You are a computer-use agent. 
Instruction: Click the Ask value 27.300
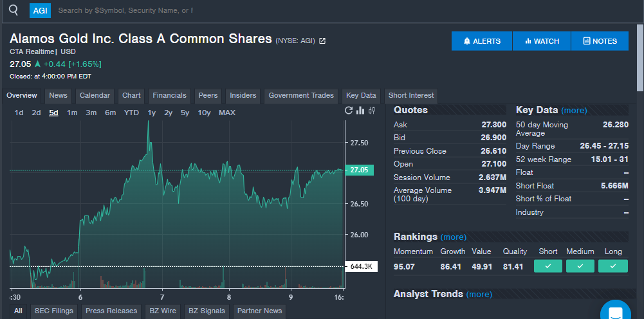click(493, 125)
